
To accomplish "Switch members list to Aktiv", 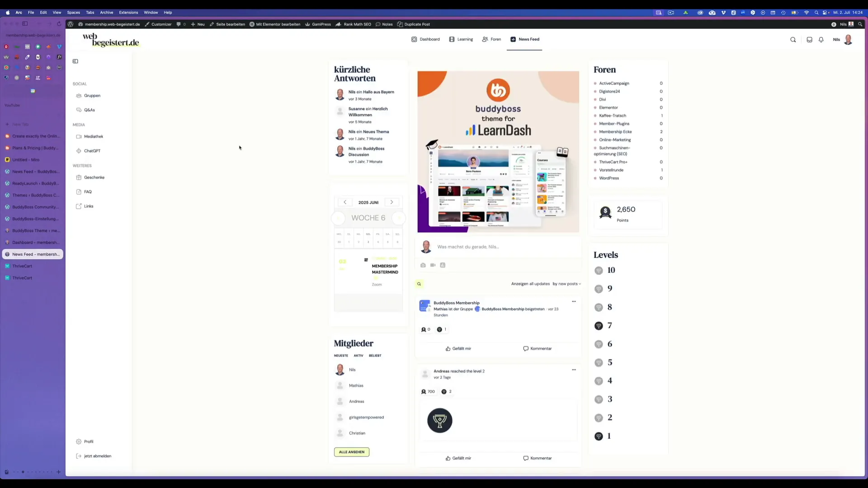I will (x=359, y=356).
